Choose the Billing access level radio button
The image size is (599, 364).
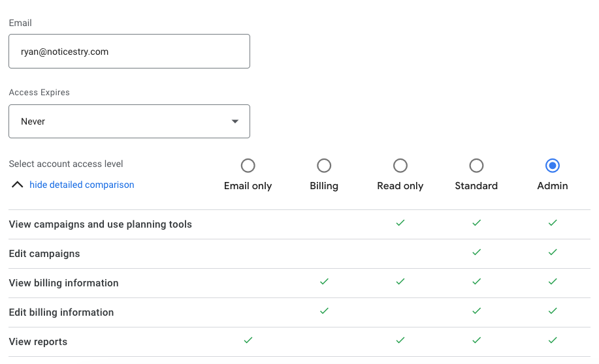pos(324,166)
